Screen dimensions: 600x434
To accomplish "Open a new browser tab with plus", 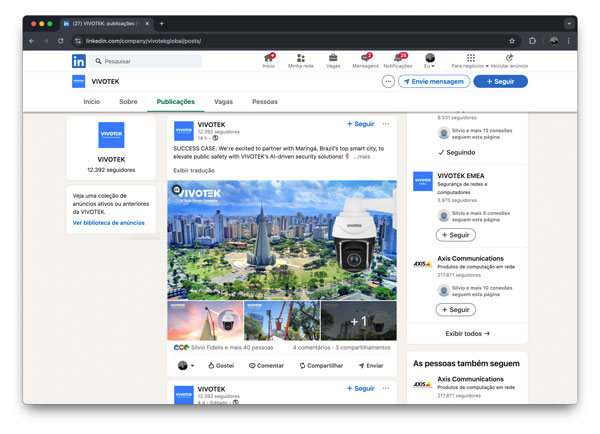I will 161,24.
